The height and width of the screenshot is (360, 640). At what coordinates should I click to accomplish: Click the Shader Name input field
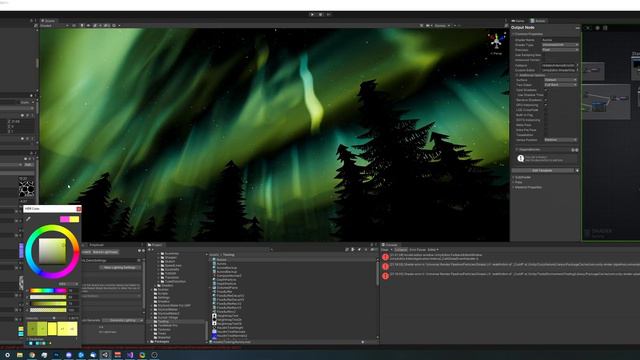tap(560, 40)
